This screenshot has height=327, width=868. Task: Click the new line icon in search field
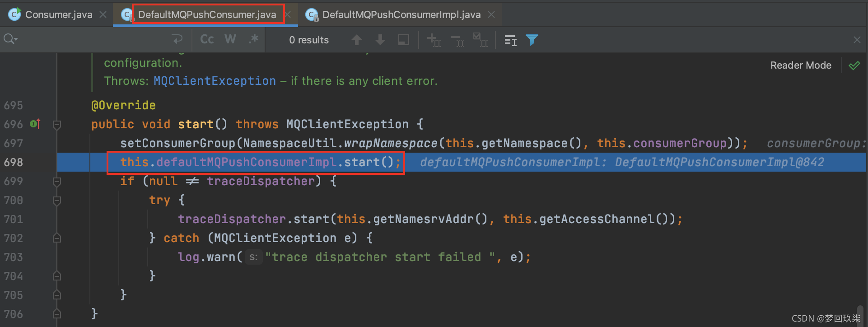click(177, 40)
